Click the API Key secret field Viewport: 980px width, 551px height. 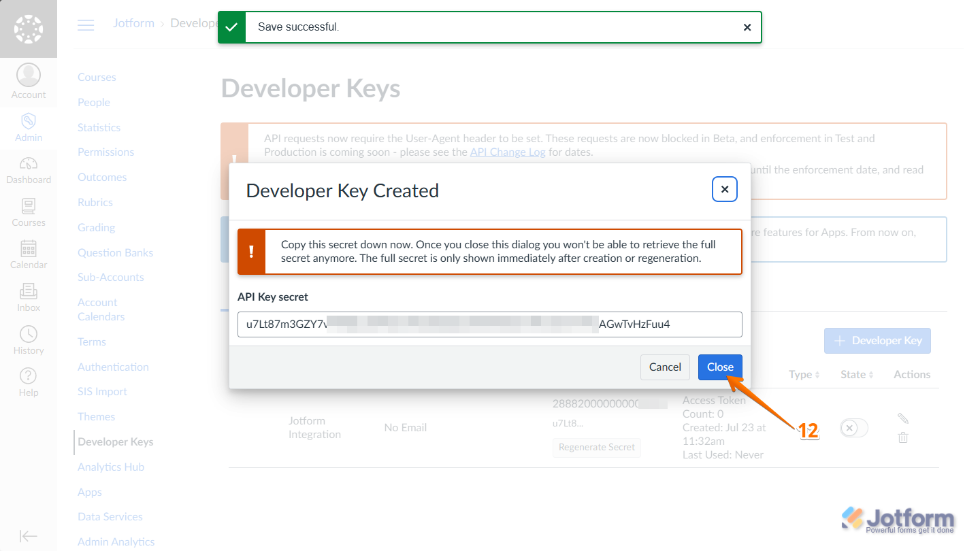[490, 324]
